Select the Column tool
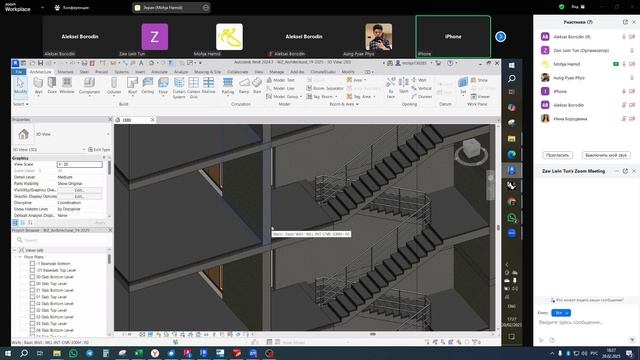The height and width of the screenshot is (360, 640). point(114,86)
